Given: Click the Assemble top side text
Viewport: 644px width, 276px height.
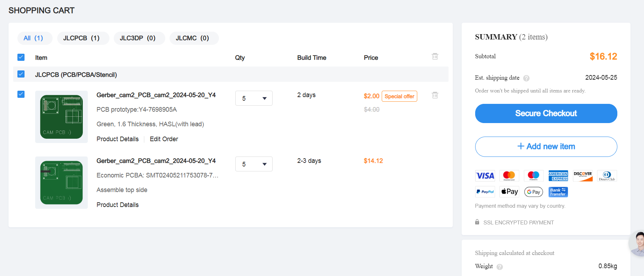Looking at the screenshot, I should click(x=122, y=190).
